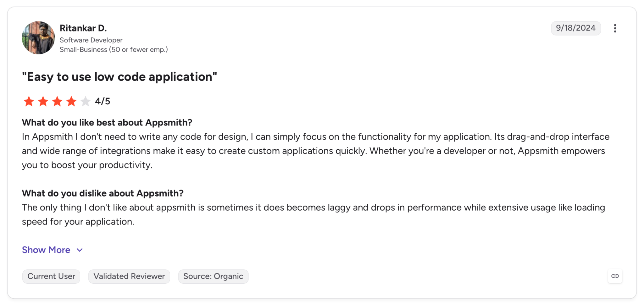Click the Software Developer job title
644x305 pixels.
[x=91, y=40]
